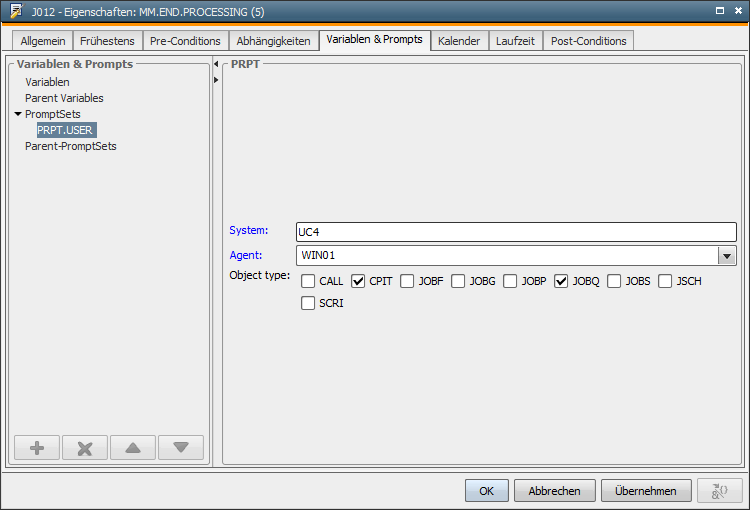Click the OK button

tap(486, 491)
